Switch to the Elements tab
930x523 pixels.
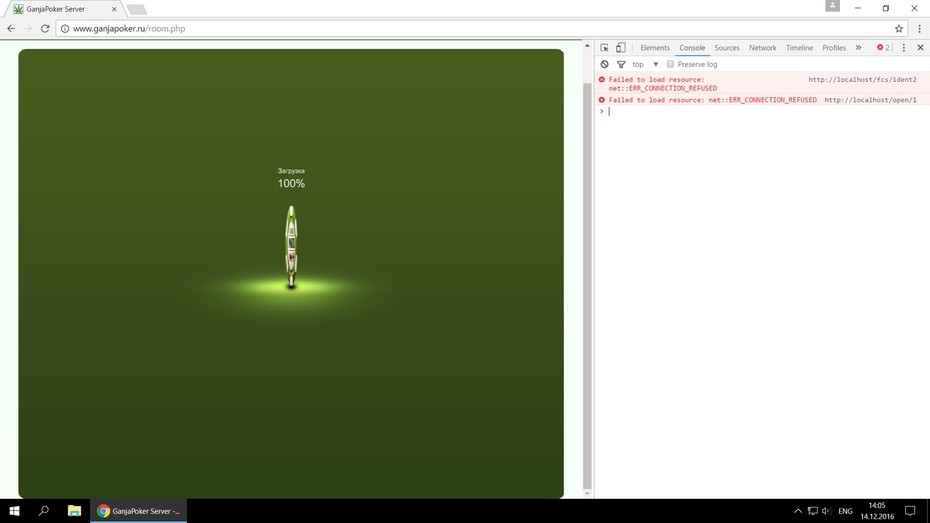pyautogui.click(x=655, y=48)
